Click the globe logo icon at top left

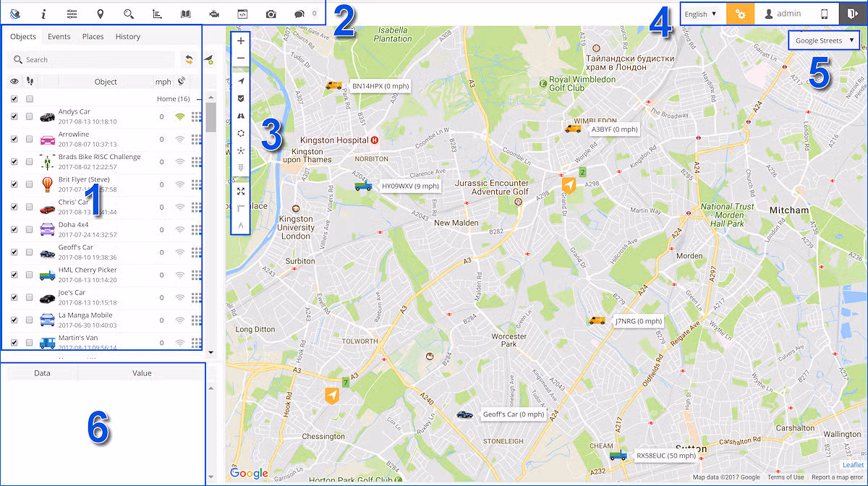[x=15, y=14]
